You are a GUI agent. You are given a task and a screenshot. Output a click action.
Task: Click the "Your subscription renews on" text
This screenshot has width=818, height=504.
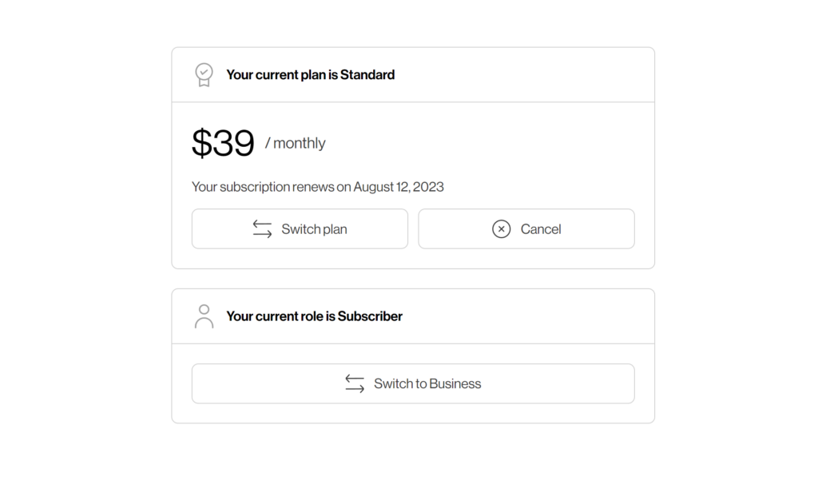click(271, 187)
